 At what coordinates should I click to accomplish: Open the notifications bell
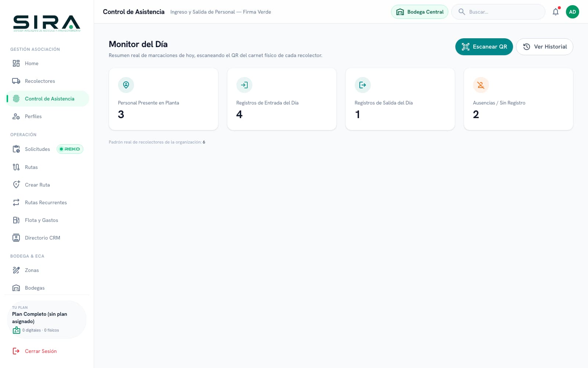click(556, 12)
